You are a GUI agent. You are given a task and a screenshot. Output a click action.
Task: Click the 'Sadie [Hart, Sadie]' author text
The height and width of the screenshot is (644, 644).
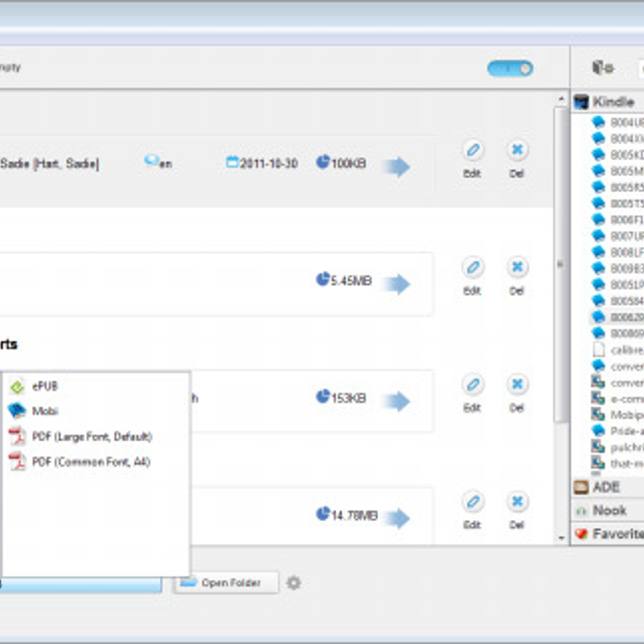(x=50, y=164)
